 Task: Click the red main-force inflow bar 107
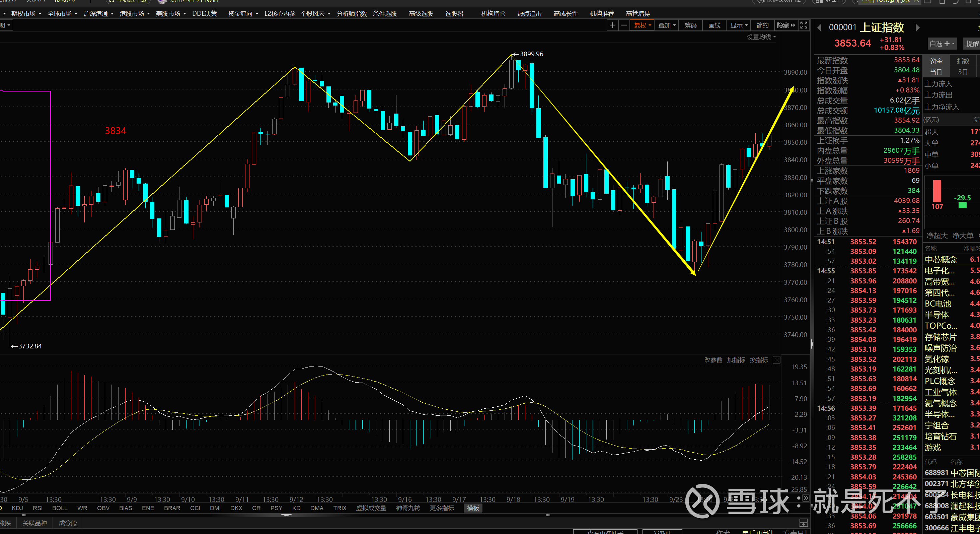click(937, 191)
